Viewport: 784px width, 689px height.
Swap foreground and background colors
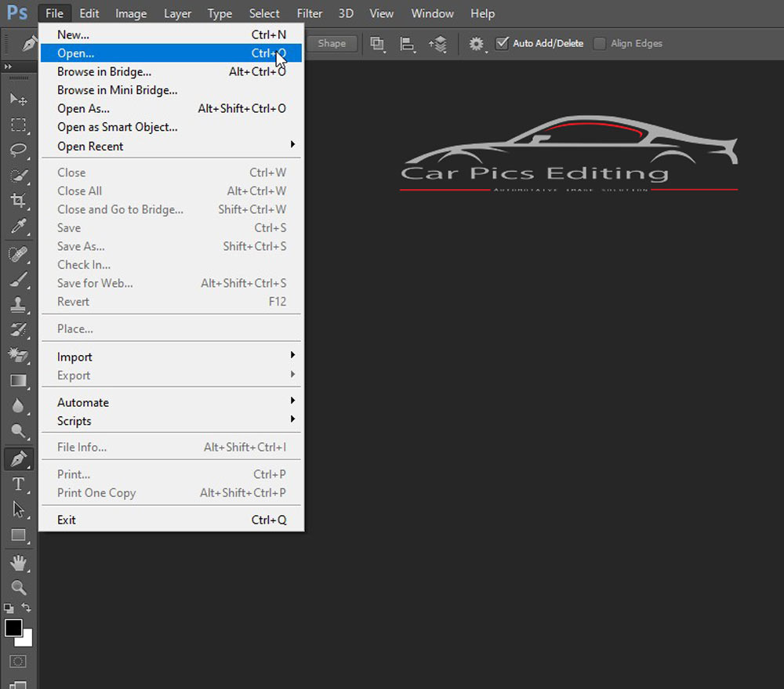(26, 607)
